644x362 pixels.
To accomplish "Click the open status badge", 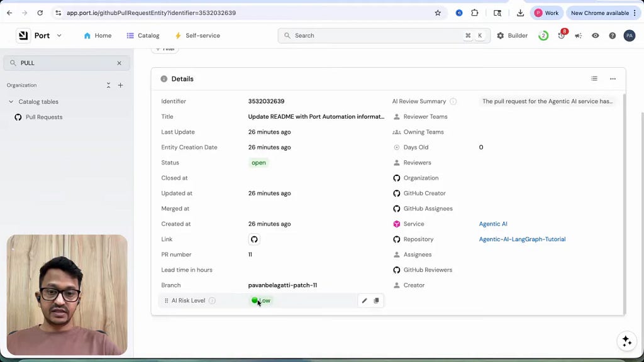I will pyautogui.click(x=258, y=163).
